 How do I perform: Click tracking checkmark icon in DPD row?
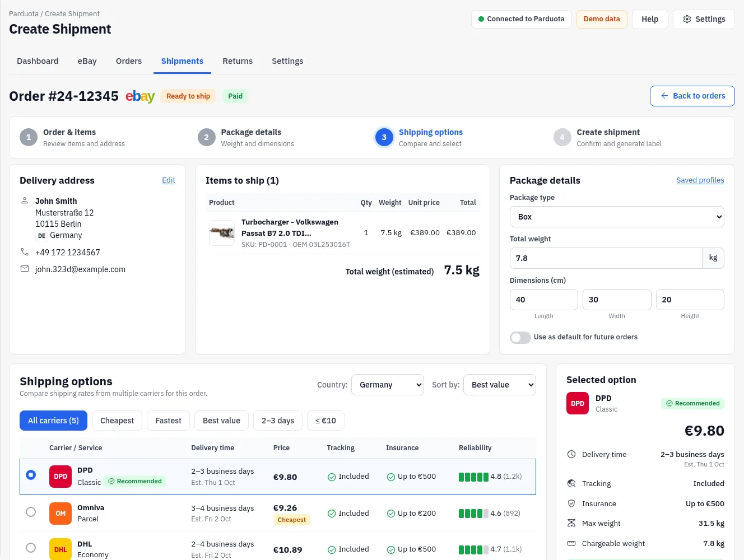[332, 477]
